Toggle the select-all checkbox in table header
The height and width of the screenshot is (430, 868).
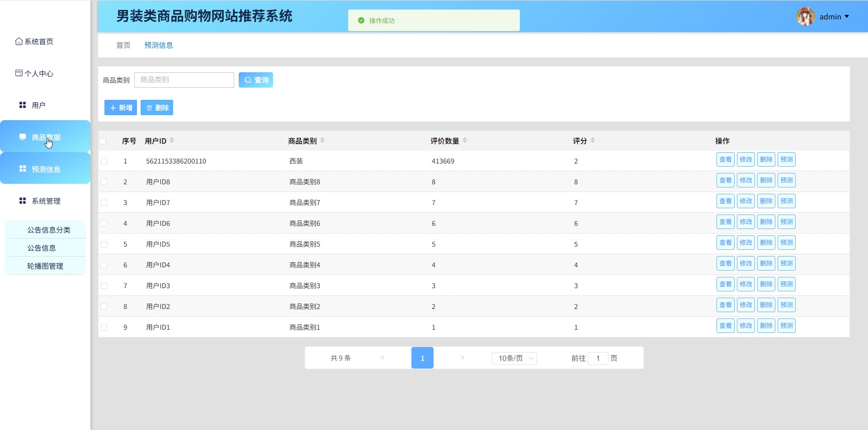point(103,141)
